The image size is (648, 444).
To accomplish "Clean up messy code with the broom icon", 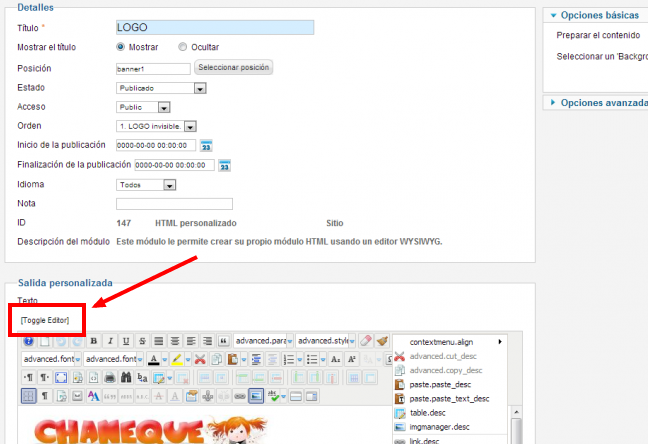I will point(382,341).
